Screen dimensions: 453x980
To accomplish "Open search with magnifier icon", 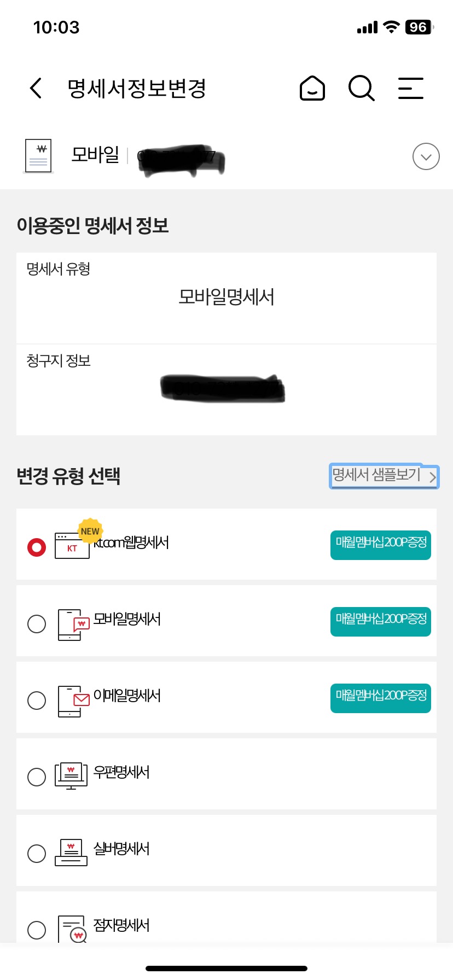I will 361,88.
